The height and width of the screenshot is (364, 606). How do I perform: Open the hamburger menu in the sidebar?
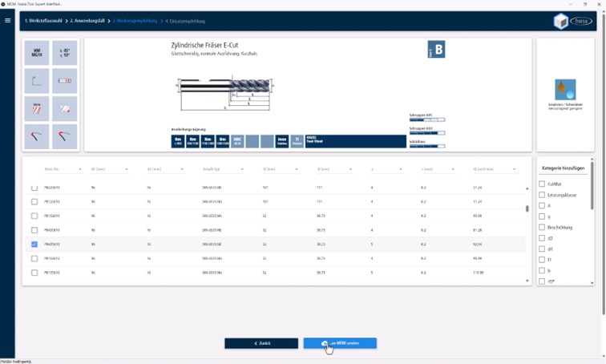pyautogui.click(x=7, y=21)
